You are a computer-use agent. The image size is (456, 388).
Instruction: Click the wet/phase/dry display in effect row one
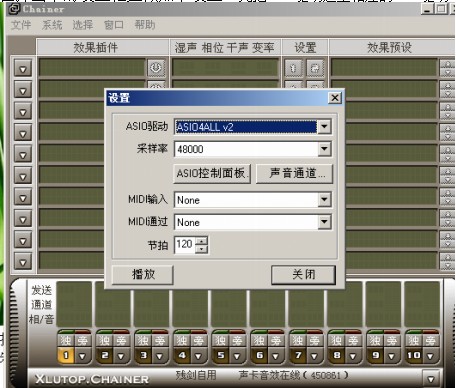(225, 68)
